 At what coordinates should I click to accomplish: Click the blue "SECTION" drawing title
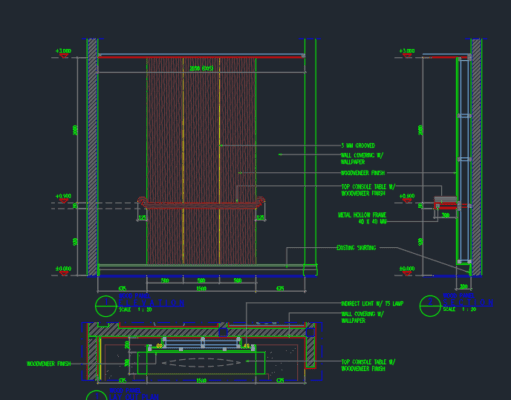[468, 303]
